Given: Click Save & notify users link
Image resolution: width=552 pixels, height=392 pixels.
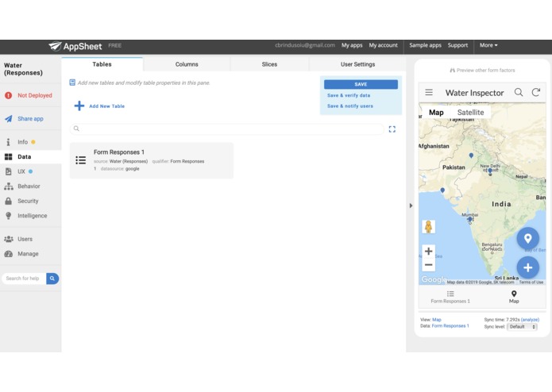Looking at the screenshot, I should [x=350, y=106].
